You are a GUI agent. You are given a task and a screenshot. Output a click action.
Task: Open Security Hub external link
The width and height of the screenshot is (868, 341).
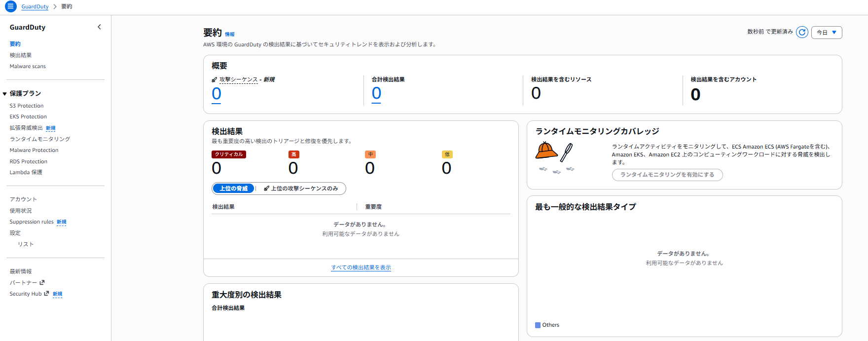point(26,294)
